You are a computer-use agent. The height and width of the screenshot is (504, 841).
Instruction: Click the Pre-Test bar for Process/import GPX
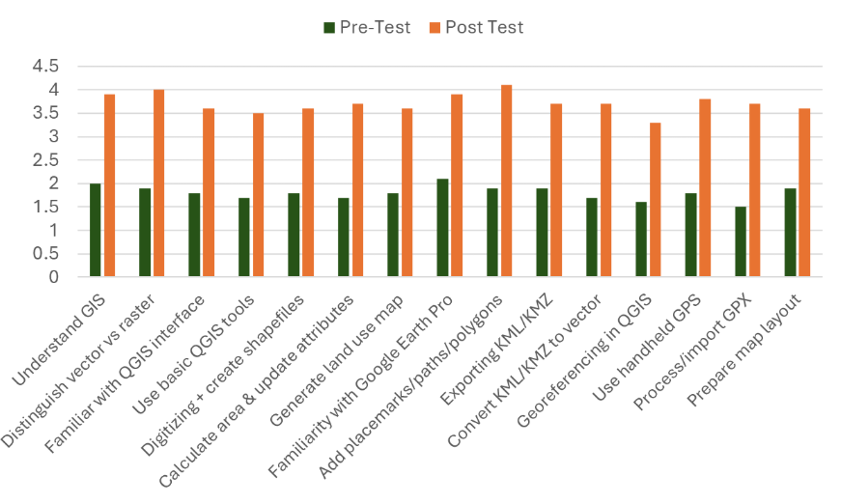[740, 241]
